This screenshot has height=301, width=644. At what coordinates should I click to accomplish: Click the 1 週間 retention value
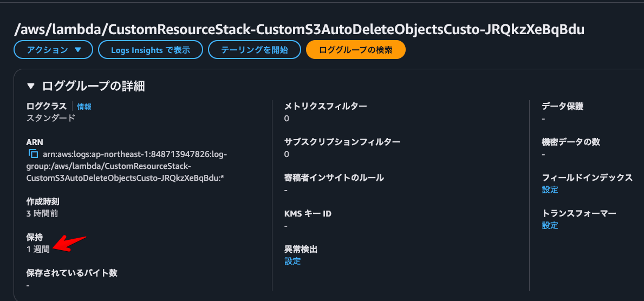38,249
